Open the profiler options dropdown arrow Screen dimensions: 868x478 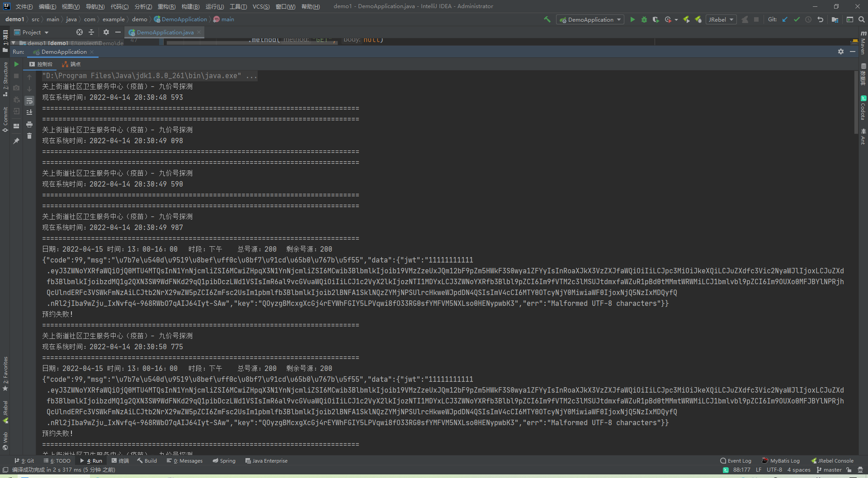[x=676, y=20]
